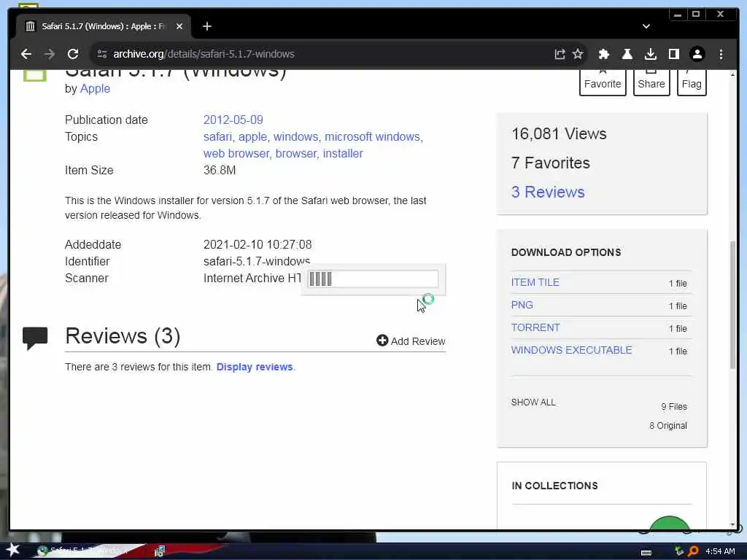The image size is (747, 560).
Task: Expand the tab search chevron
Action: (646, 26)
